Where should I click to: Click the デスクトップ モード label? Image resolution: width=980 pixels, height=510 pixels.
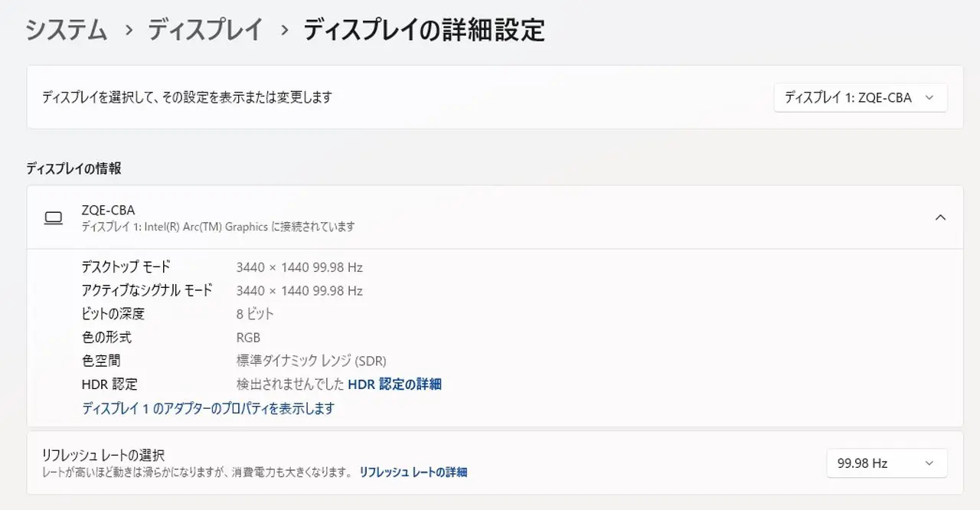pyautogui.click(x=126, y=267)
